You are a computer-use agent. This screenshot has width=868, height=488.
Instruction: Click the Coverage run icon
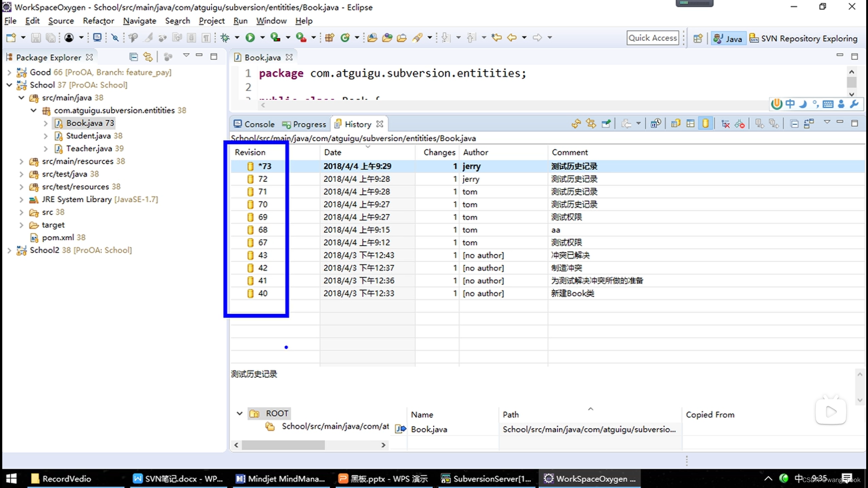(x=275, y=38)
